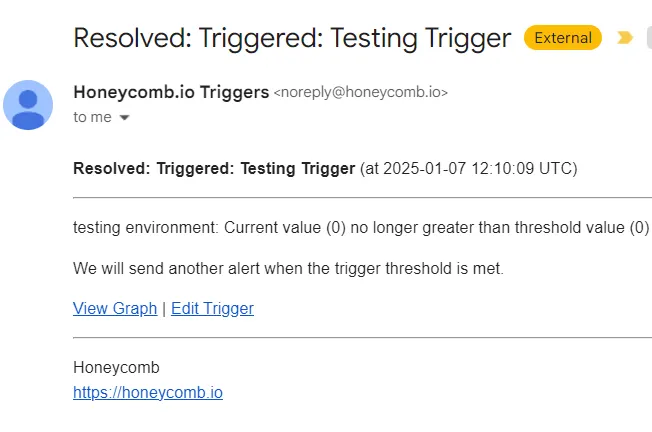Click the Honeycomb.io Triggers sender name

171,92
